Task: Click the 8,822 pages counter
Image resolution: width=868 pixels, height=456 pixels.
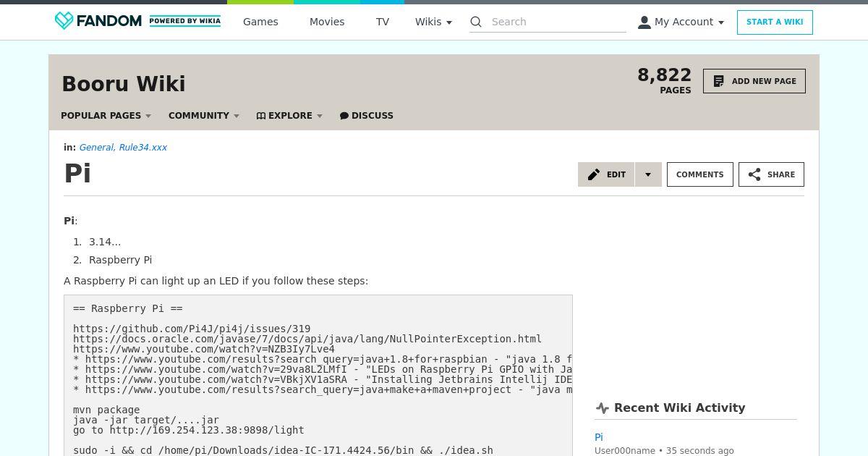Action: [x=664, y=80]
